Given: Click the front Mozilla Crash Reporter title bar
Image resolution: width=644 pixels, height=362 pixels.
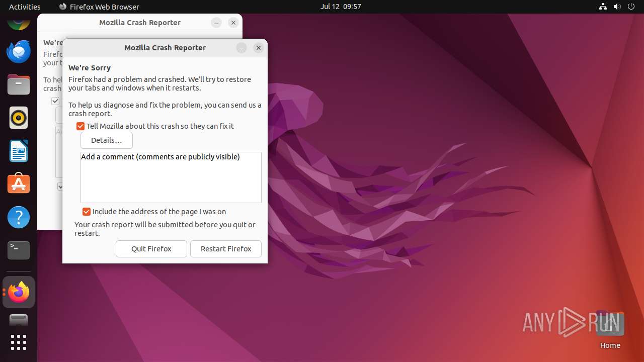Looking at the screenshot, I should (165, 48).
